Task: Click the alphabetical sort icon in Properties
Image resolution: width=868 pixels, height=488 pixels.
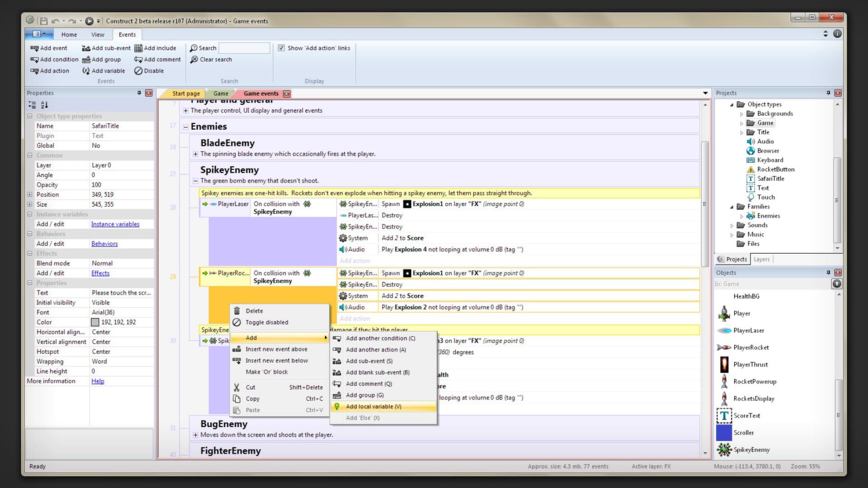Action: coord(44,105)
